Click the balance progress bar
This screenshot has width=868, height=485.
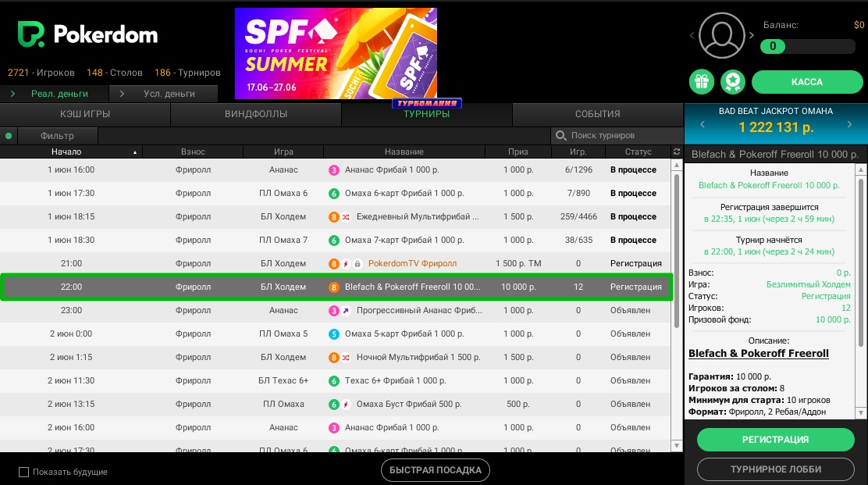(x=808, y=47)
